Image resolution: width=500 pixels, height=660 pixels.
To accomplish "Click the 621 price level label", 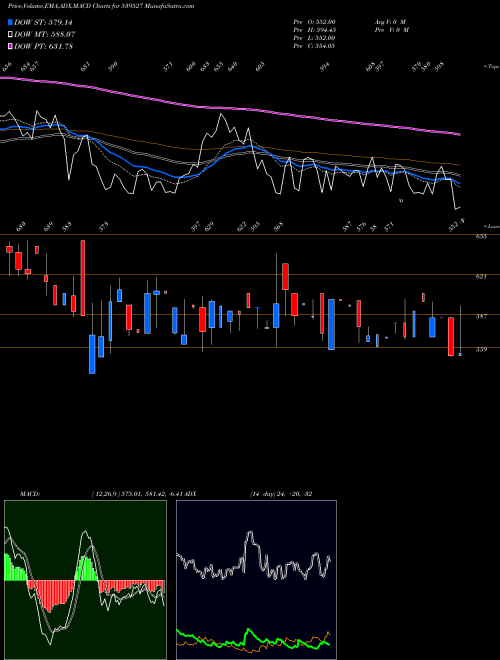I will 481,277.
